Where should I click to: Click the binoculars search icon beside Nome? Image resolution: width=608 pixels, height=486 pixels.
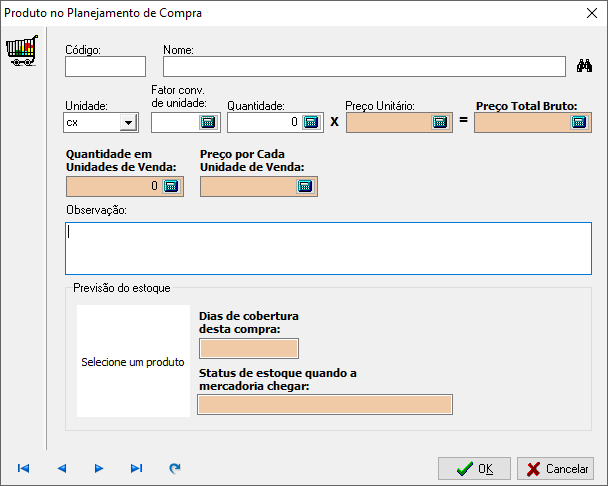(x=584, y=66)
